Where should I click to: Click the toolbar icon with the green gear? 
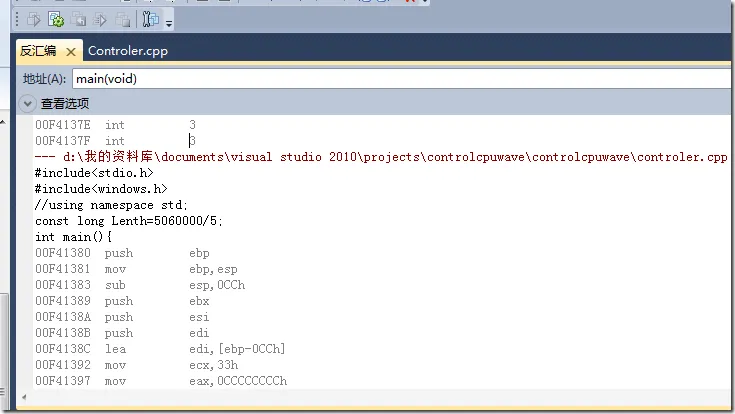[56, 20]
